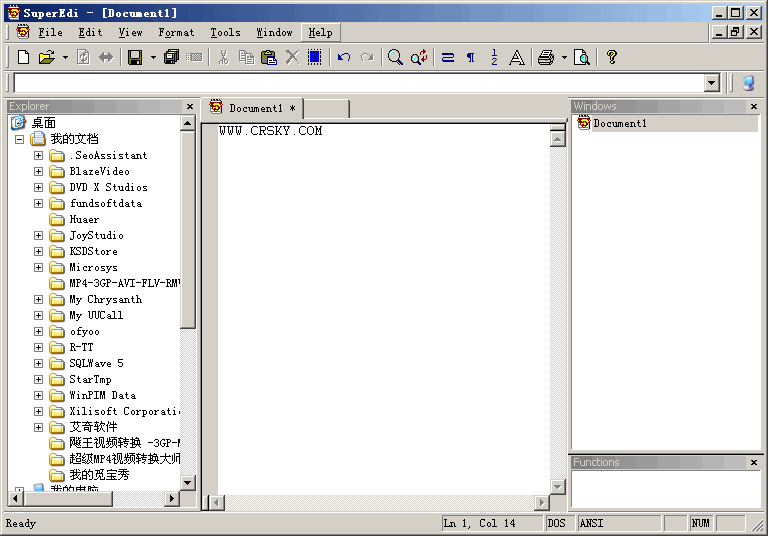Image resolution: width=768 pixels, height=536 pixels.
Task: Expand the BlazeVideo folder node
Action: [x=38, y=171]
